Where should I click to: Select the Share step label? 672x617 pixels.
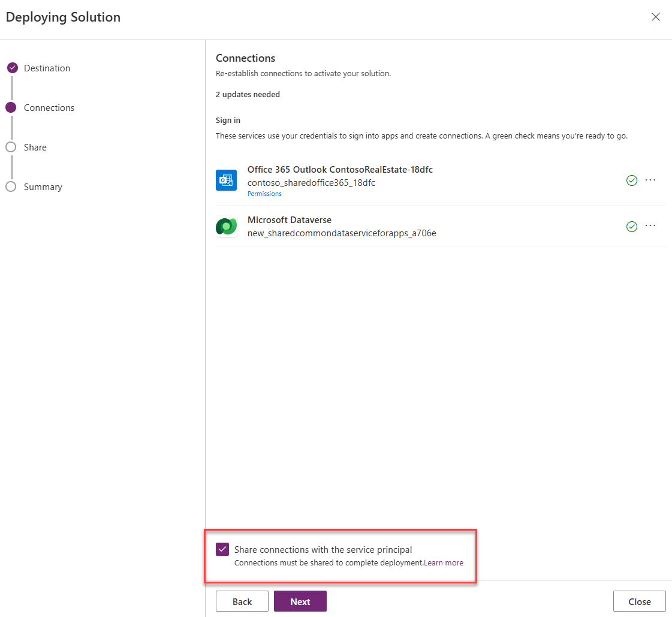pyautogui.click(x=35, y=148)
